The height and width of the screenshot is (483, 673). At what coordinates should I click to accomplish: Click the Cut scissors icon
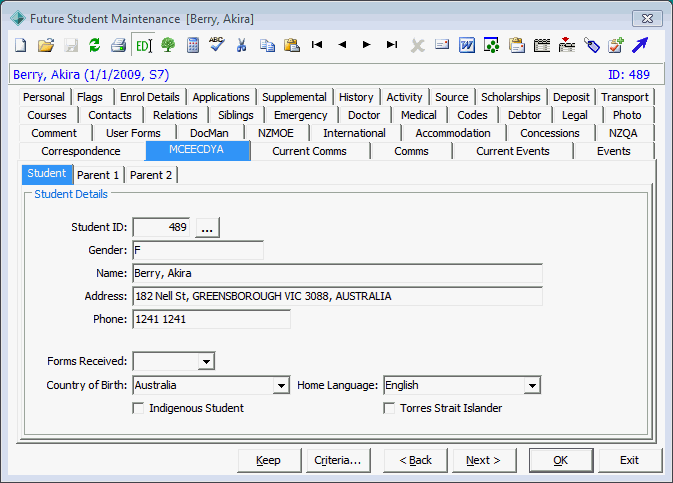pos(242,45)
